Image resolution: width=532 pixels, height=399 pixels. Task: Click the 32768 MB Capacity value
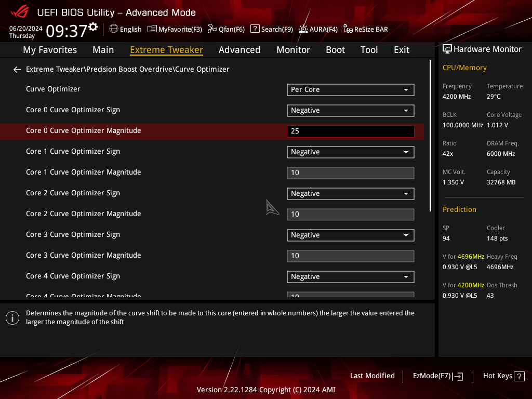coord(501,182)
